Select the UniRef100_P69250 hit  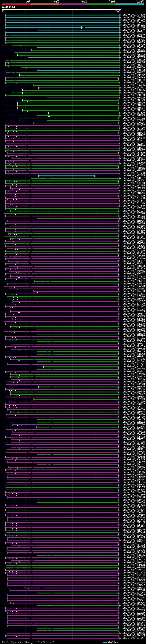point(134,256)
